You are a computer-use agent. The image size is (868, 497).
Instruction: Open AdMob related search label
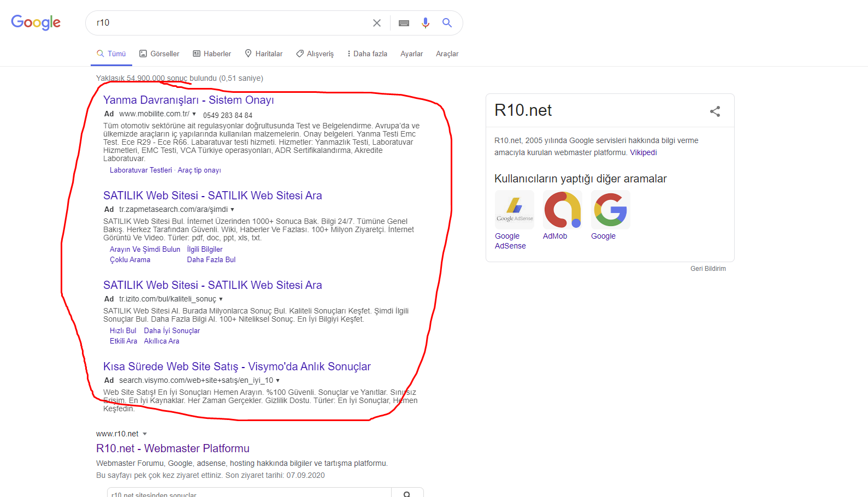tap(555, 236)
